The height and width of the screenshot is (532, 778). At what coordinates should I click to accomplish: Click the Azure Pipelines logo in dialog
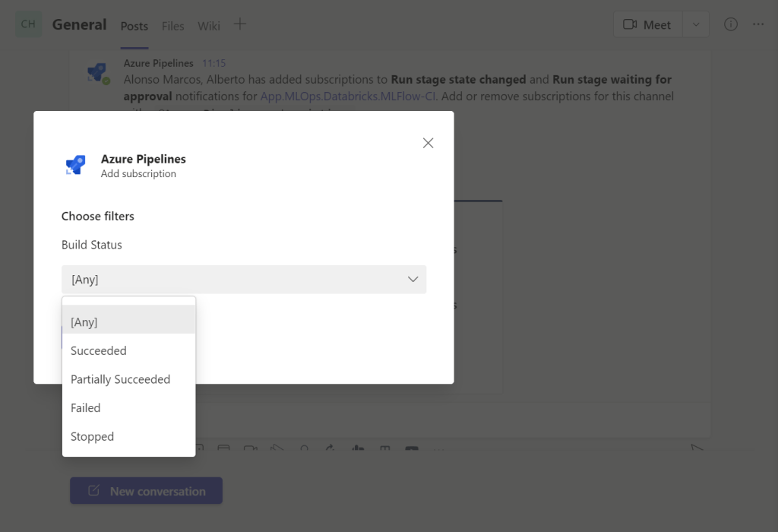[76, 165]
